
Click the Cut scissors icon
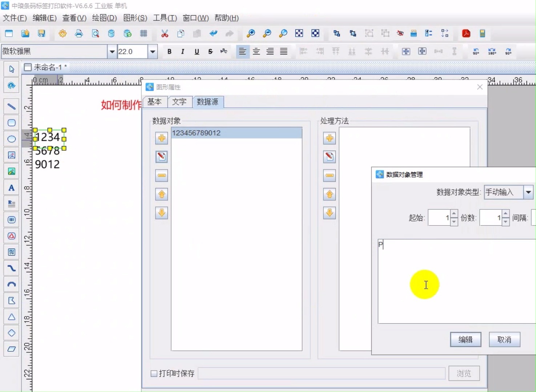coord(165,33)
